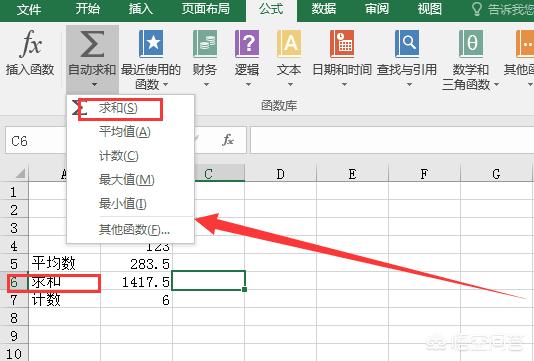
Task: Click cell with value 1417.5
Action: point(136,282)
